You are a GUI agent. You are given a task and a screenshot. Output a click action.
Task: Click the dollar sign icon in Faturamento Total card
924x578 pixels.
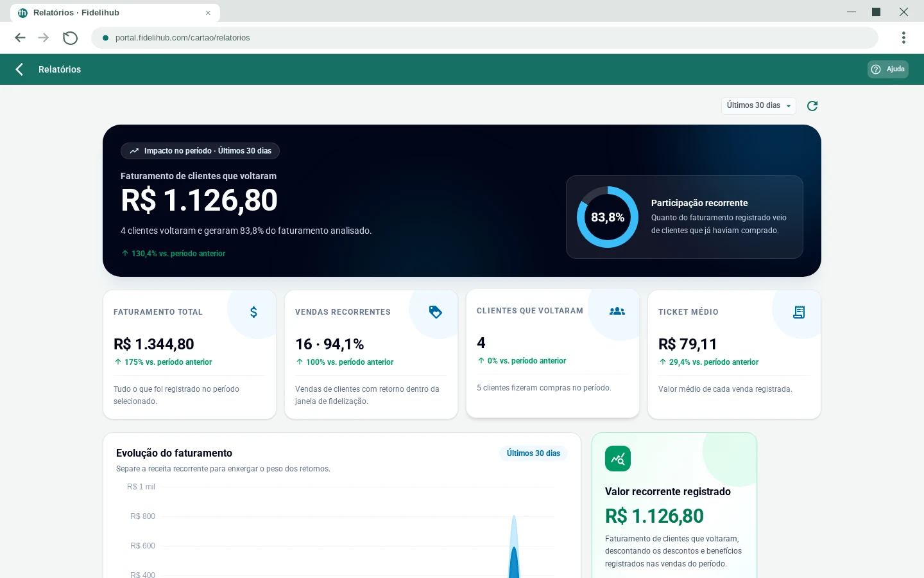tap(253, 312)
